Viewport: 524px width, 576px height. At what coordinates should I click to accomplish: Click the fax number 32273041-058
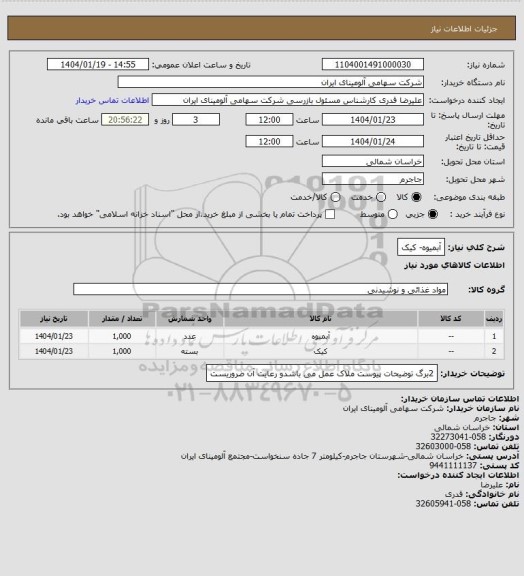(x=458, y=437)
